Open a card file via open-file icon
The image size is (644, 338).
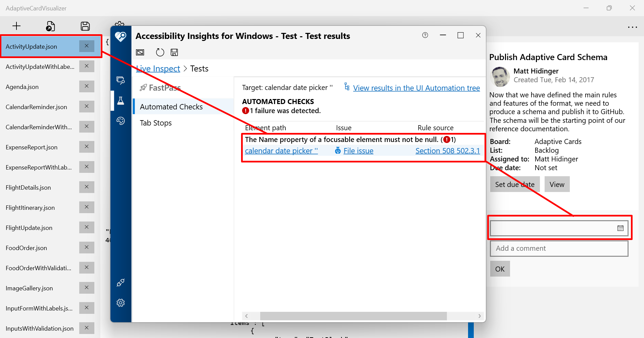pos(50,26)
